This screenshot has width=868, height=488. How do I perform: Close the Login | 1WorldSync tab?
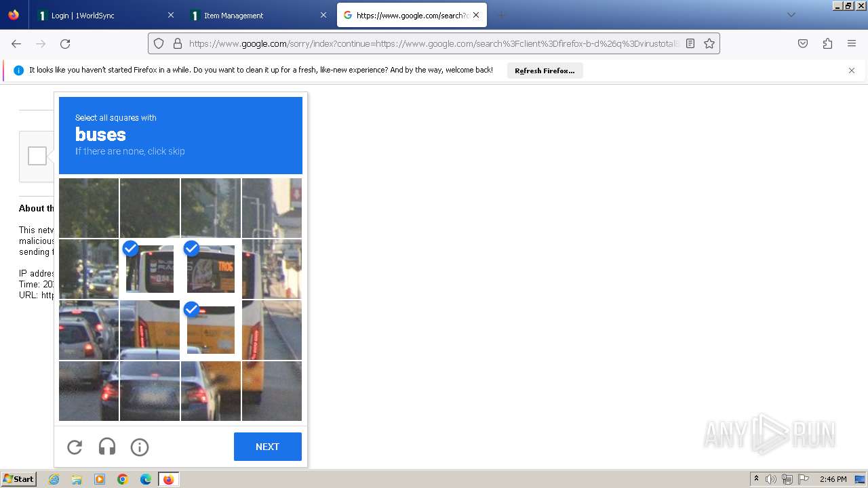point(170,15)
